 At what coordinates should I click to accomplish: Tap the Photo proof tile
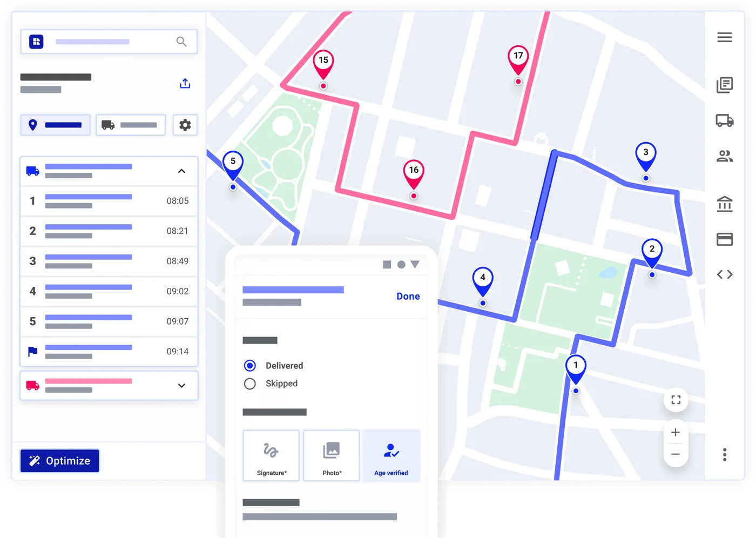332,455
